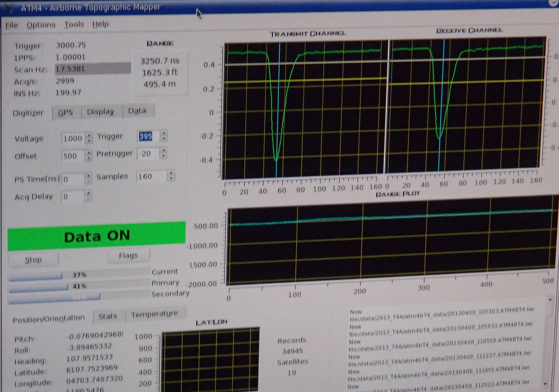Click the Records count 34945
Screen dimensions: 559x392
(292, 351)
